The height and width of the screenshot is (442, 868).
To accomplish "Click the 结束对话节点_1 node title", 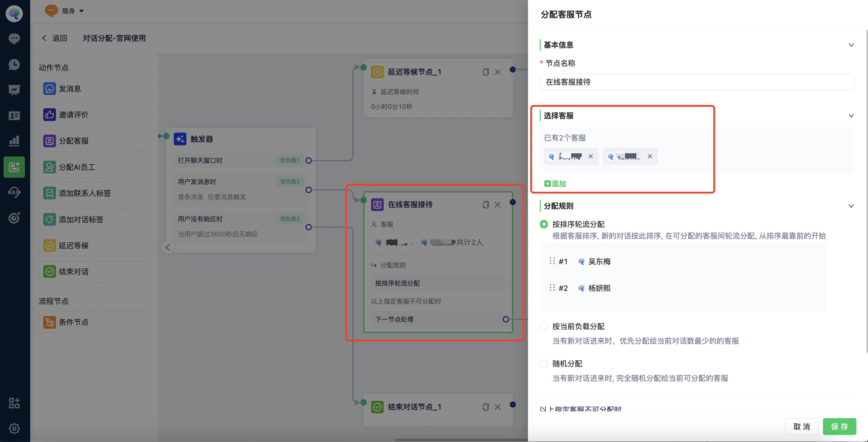I will (x=415, y=407).
